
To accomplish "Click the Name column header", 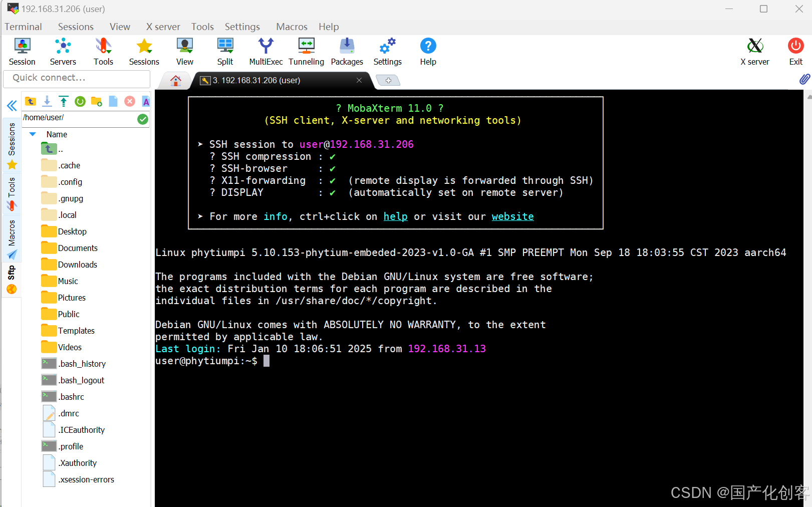I will coord(57,134).
